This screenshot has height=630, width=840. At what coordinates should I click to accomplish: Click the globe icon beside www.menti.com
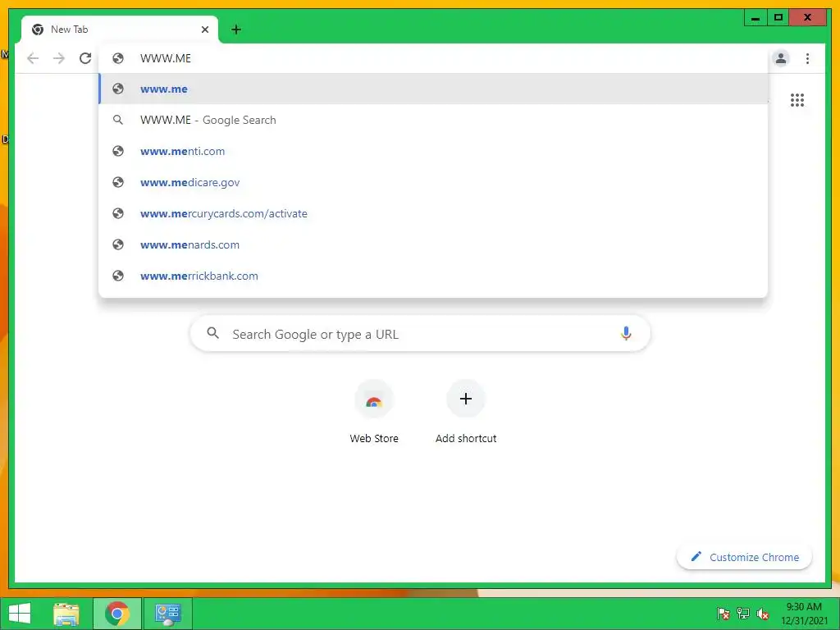(x=118, y=151)
